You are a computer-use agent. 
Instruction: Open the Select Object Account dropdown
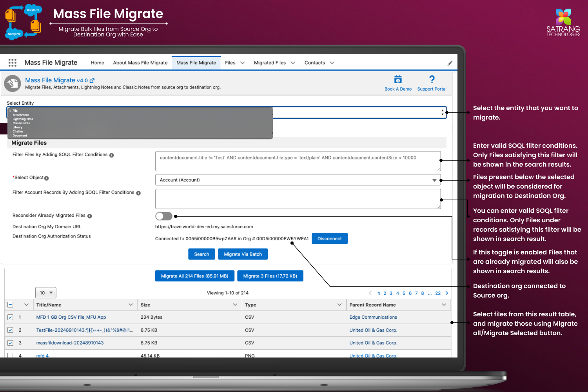[x=298, y=180]
